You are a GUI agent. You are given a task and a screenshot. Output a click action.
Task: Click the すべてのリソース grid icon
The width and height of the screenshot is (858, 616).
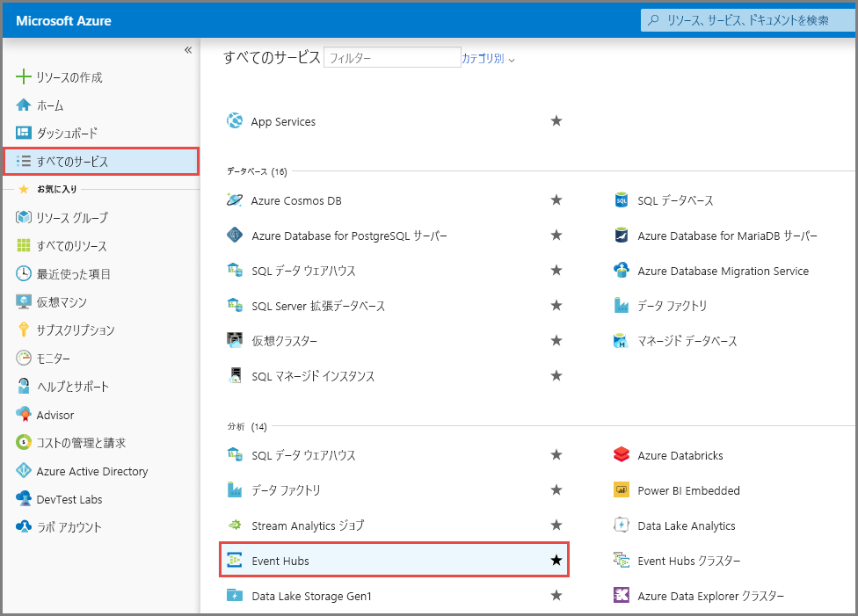24,246
